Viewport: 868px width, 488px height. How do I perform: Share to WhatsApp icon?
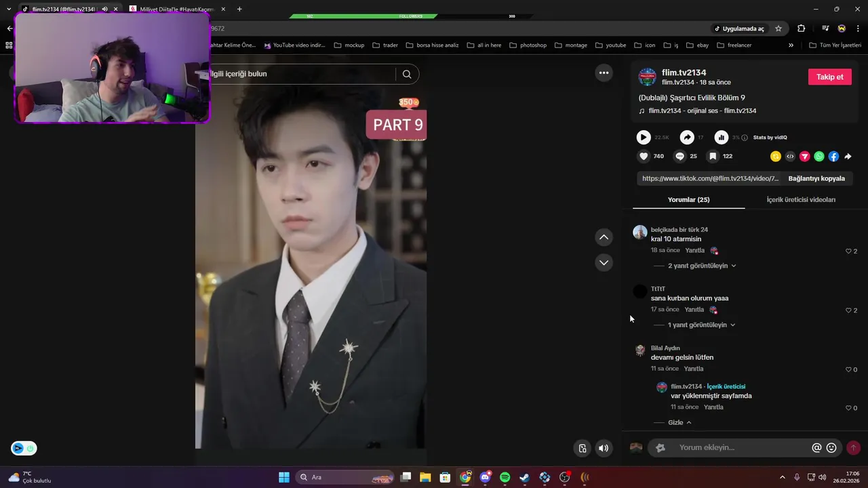point(819,156)
